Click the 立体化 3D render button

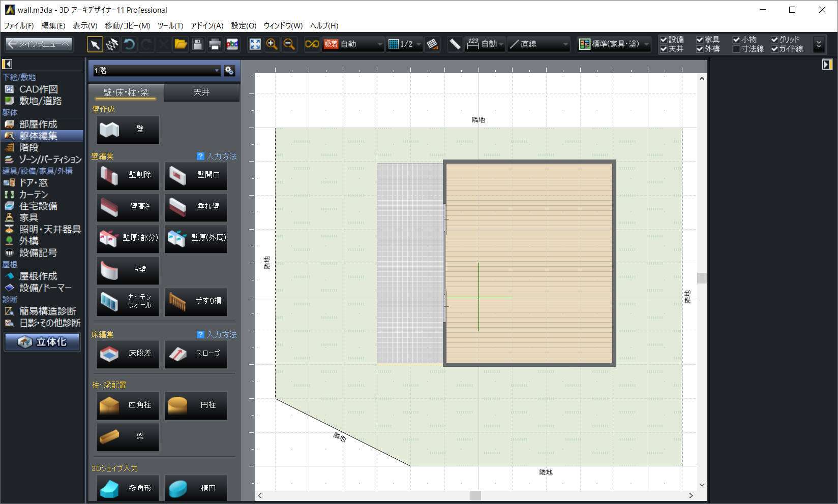(x=42, y=342)
